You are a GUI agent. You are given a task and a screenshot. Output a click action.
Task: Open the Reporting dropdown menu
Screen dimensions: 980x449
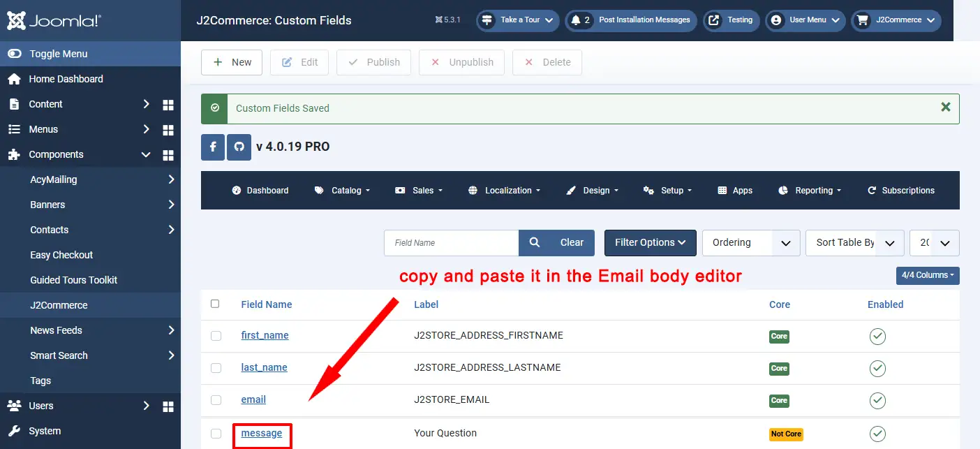(x=810, y=191)
